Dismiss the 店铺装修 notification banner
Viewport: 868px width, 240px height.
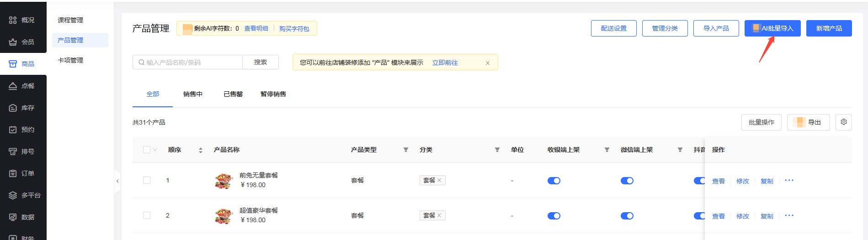point(487,63)
